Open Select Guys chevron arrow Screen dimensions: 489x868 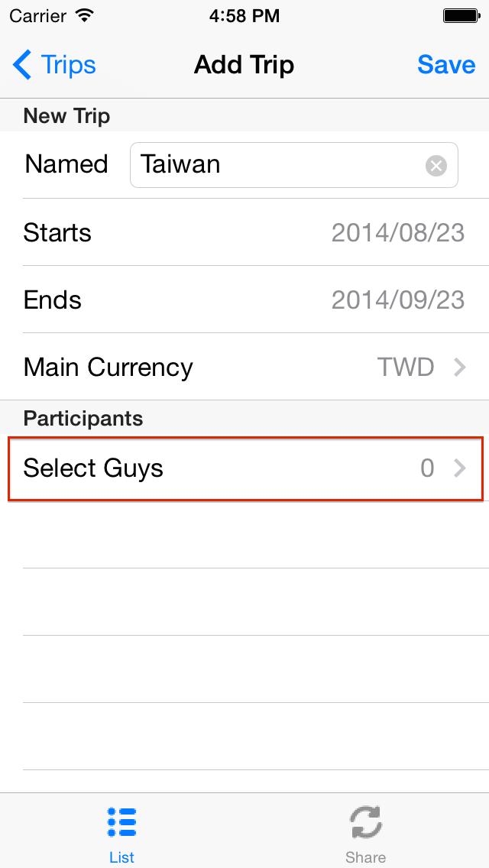coord(460,468)
